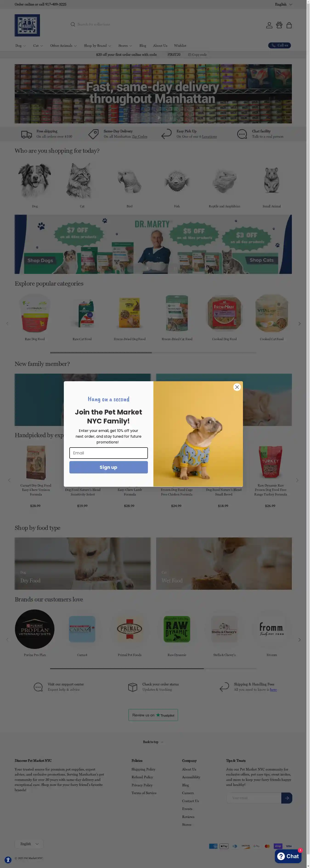Copy the FIRST20 discount code
The width and height of the screenshot is (310, 868).
point(197,55)
